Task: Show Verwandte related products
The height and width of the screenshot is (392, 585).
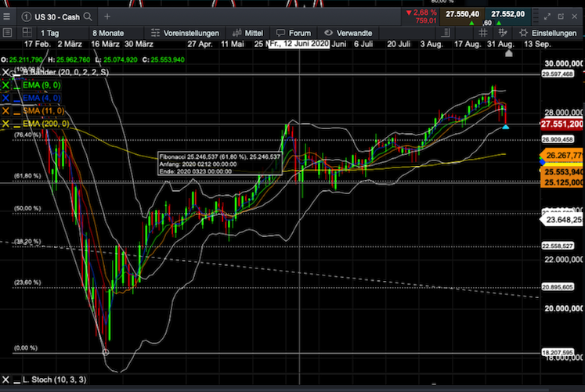Action: (348, 33)
